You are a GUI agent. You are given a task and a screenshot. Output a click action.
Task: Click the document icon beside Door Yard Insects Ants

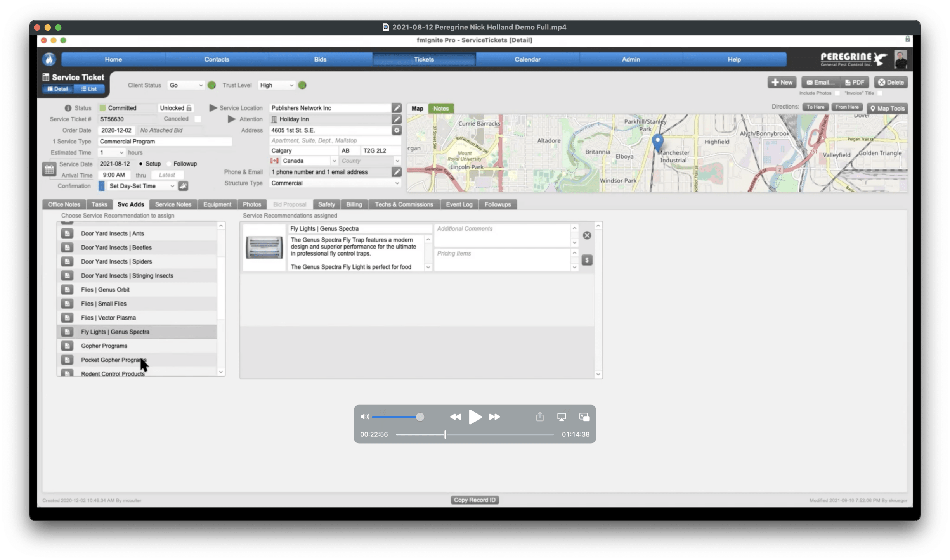[x=67, y=233]
